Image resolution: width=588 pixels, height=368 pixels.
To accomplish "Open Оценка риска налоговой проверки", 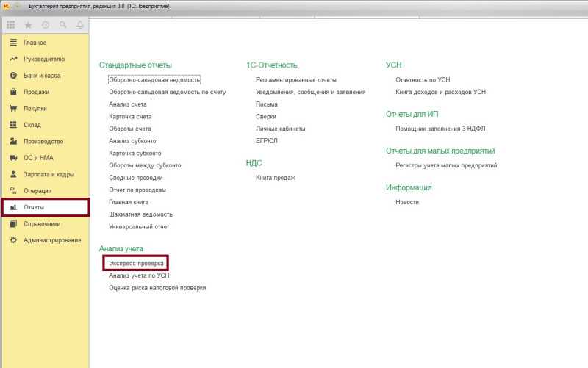I will (x=157, y=288).
